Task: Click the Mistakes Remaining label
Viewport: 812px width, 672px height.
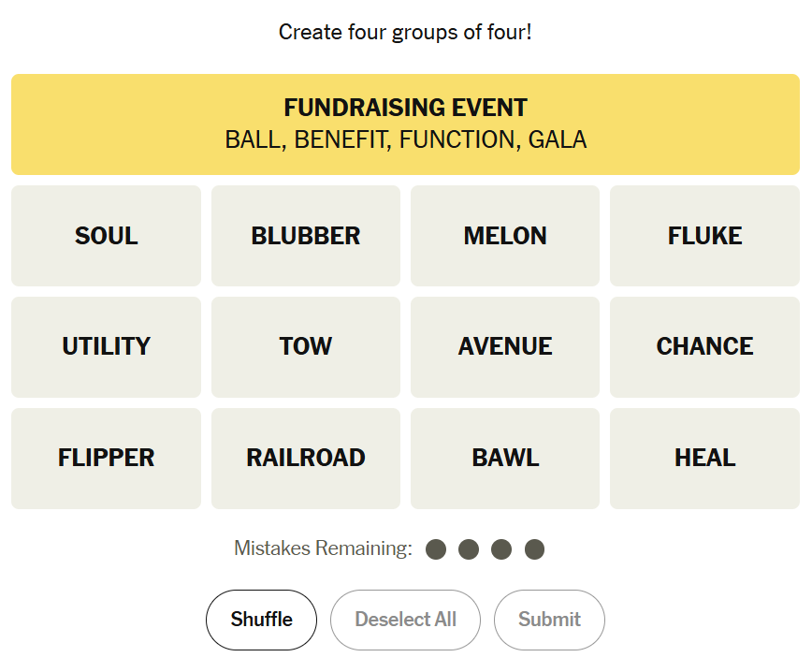Action: [323, 548]
